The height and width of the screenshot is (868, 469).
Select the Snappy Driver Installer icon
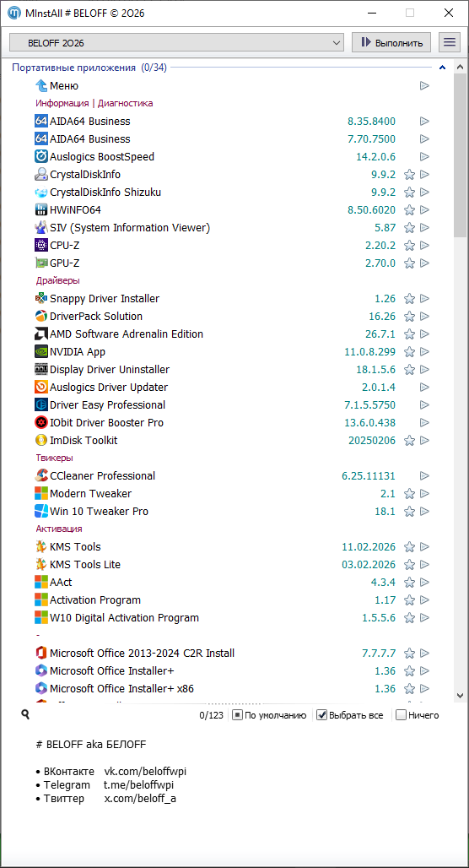tap(41, 298)
